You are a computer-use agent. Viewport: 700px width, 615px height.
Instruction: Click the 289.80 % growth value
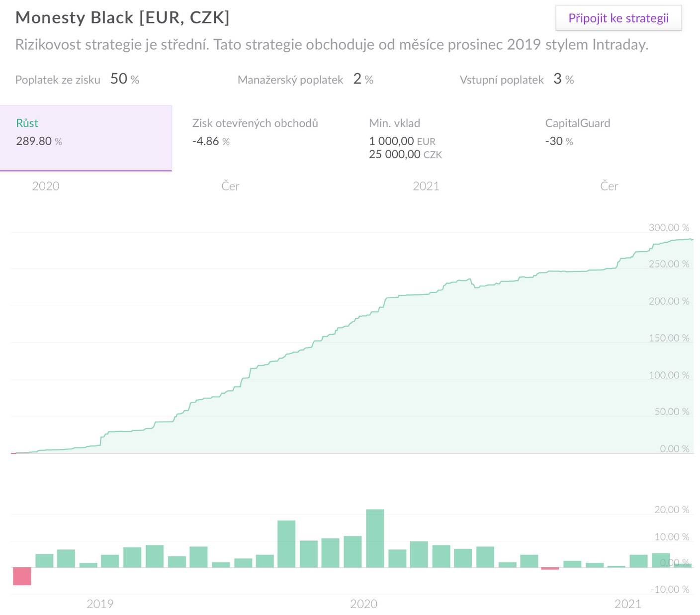(x=39, y=141)
